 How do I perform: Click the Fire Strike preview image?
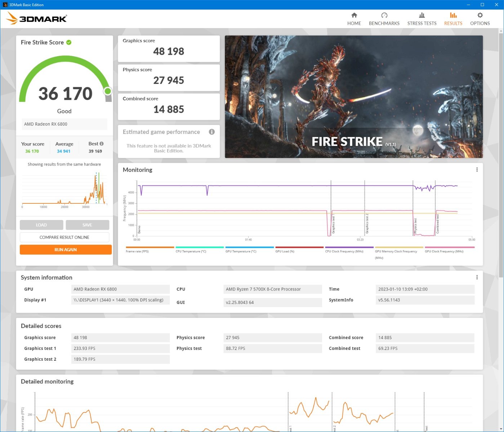tap(354, 96)
